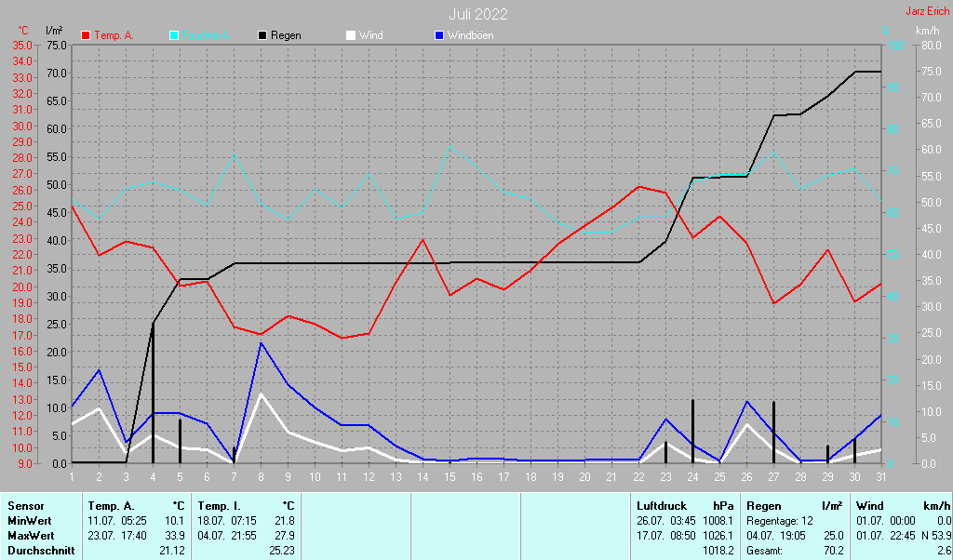Click the cyan humidity legend swatch
The image size is (953, 560).
(174, 35)
